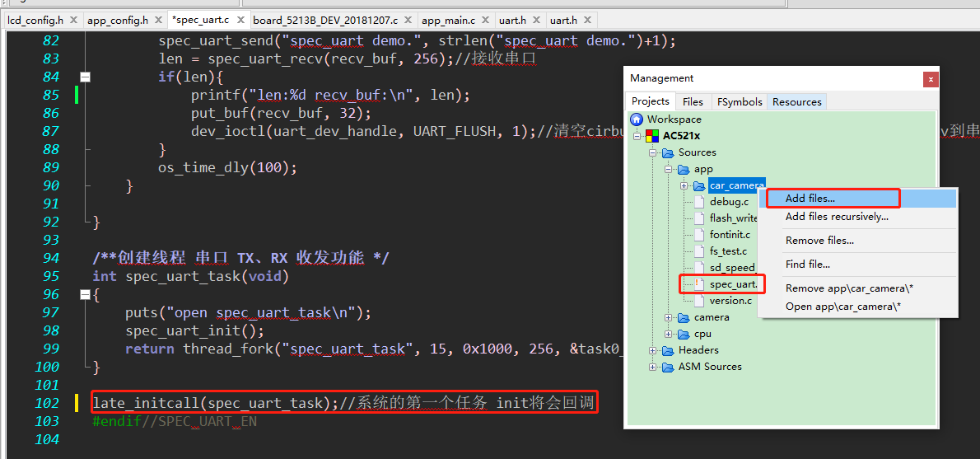Viewport: 980px width, 459px height.
Task: Expand the Headers folder node
Action: coord(652,350)
